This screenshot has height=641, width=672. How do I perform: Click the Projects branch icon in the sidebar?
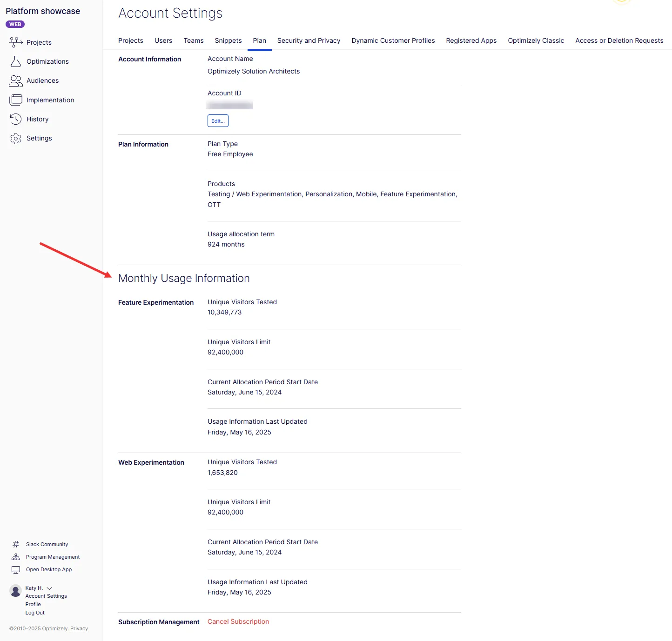(x=16, y=42)
